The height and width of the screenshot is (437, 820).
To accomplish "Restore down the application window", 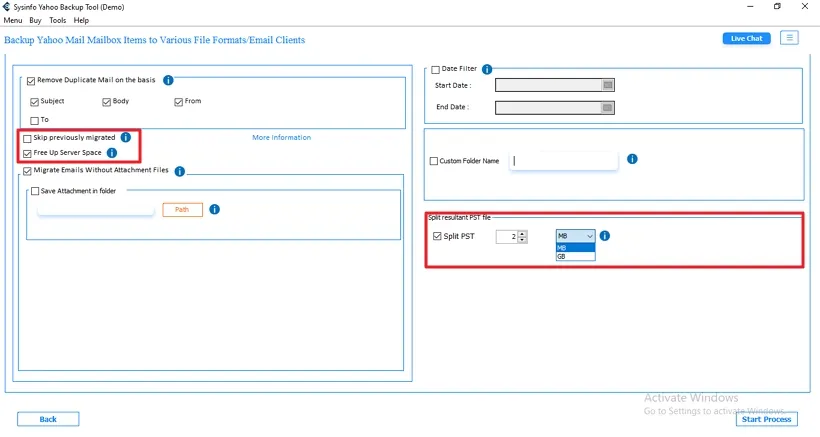I will coord(777,6).
